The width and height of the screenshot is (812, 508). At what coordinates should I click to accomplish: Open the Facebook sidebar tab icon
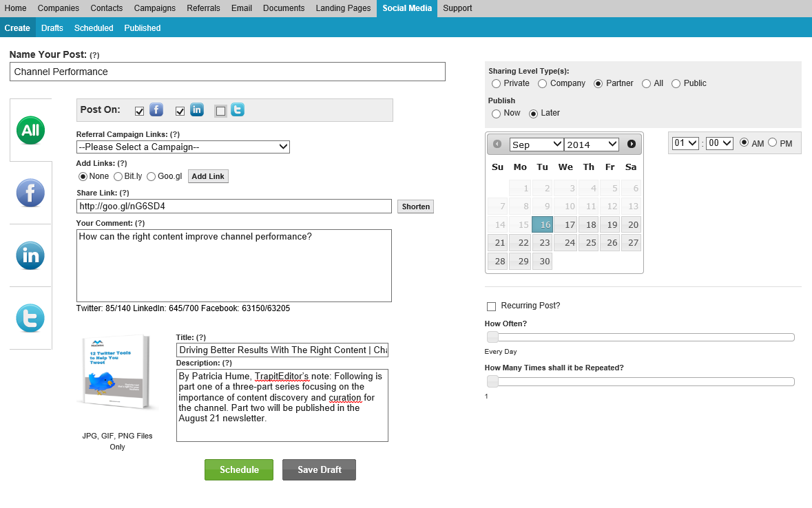point(30,193)
